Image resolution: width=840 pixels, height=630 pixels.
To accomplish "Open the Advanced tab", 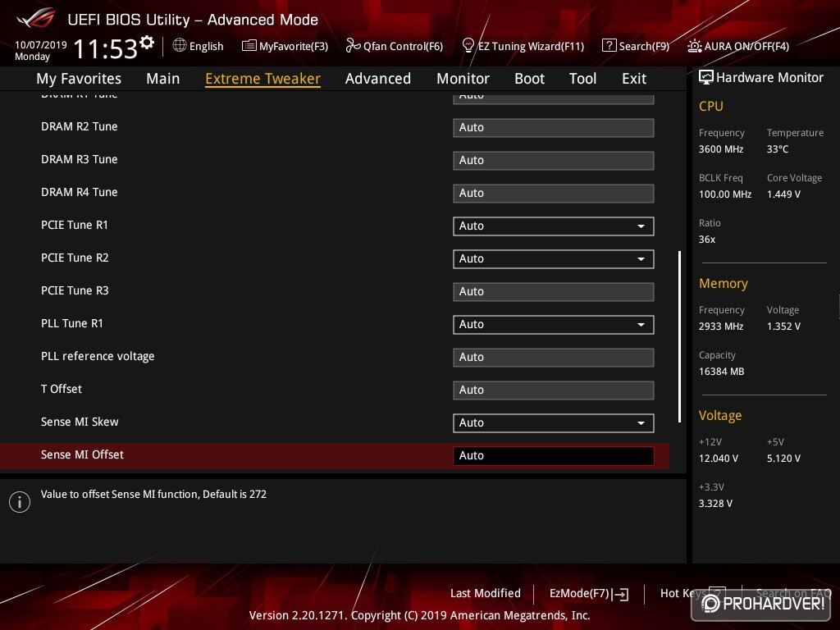I will pos(378,79).
